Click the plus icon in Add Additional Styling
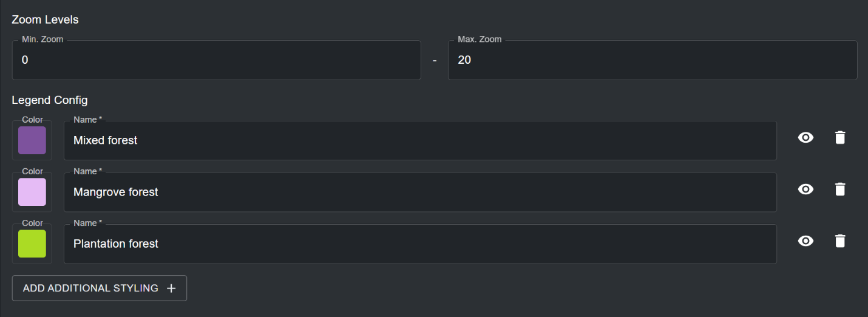Viewport: 868px width, 317px height. point(171,288)
